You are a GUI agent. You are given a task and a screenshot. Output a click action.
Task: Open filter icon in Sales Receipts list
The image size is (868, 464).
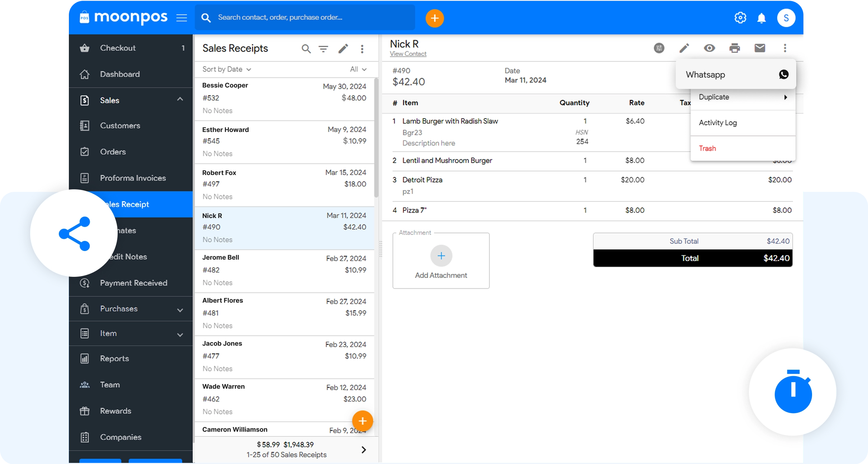(x=323, y=49)
